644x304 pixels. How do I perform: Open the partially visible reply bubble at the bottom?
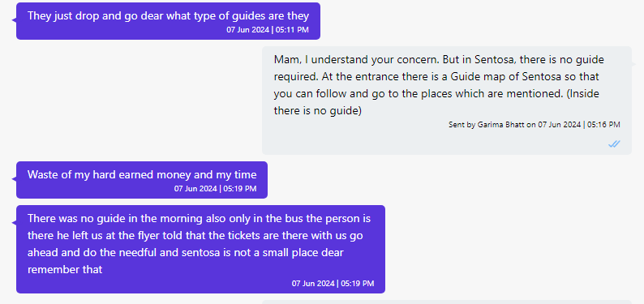tap(447, 302)
